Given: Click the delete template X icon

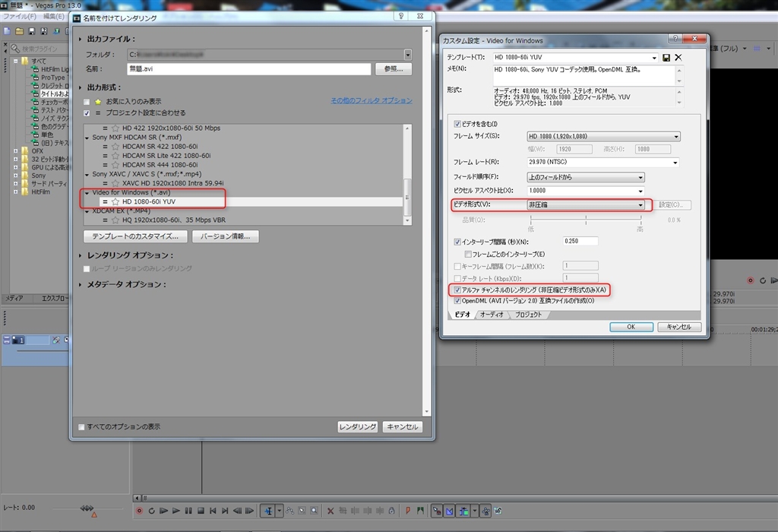Looking at the screenshot, I should tap(678, 58).
